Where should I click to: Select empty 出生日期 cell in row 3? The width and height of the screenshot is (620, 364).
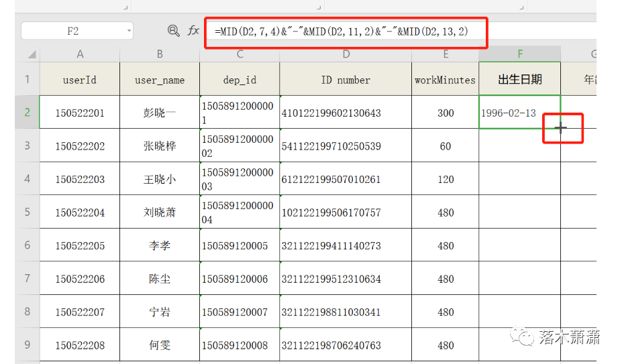click(x=519, y=146)
